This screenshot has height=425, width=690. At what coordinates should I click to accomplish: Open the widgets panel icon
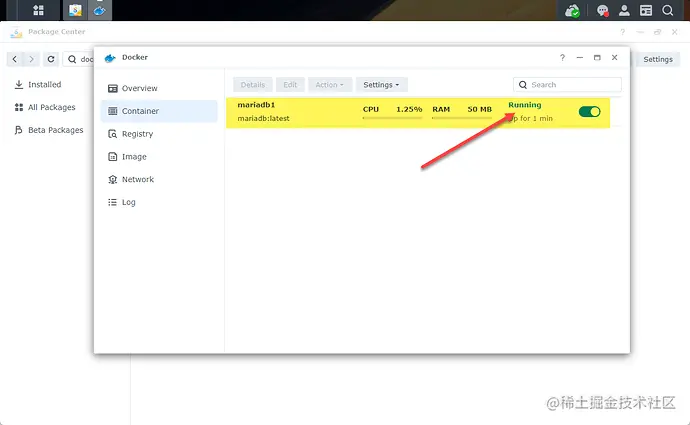click(646, 11)
